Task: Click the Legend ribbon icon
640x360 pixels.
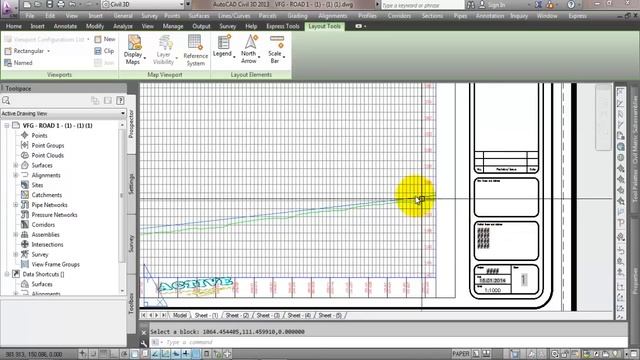Action: (x=224, y=42)
